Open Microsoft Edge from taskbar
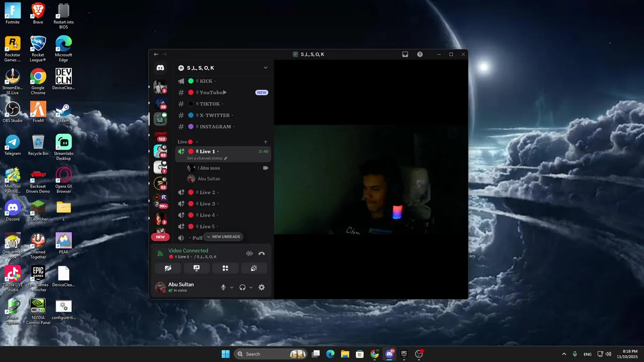 pos(331,354)
